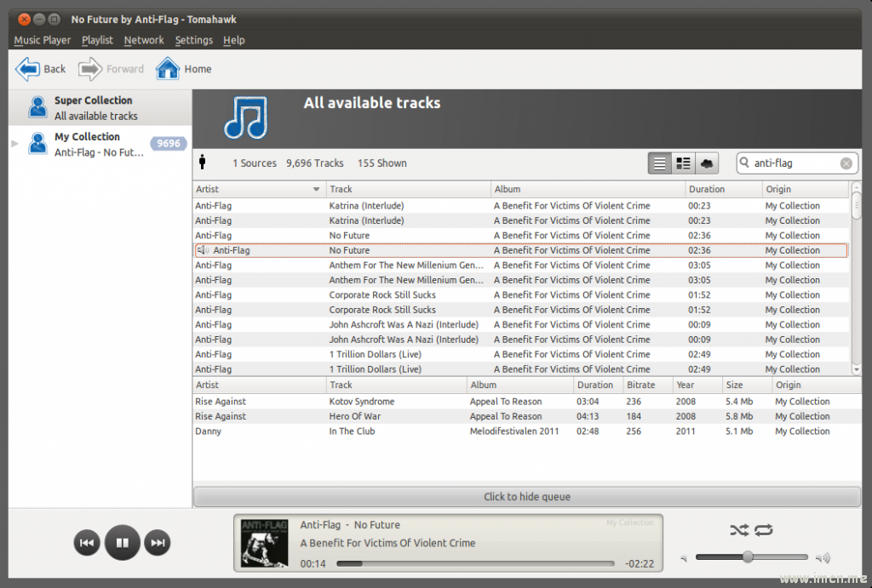This screenshot has height=588, width=872.
Task: Click the large music note icon
Action: tap(246, 117)
